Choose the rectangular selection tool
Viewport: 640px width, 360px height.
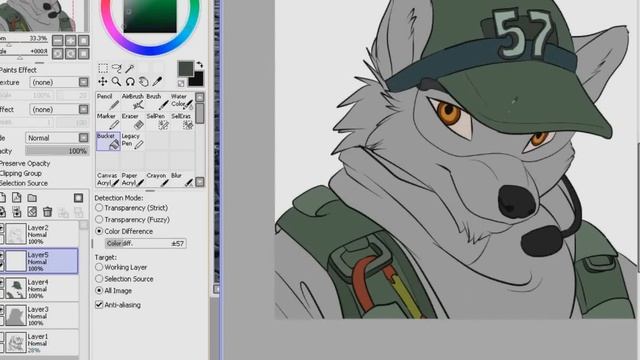click(x=103, y=68)
